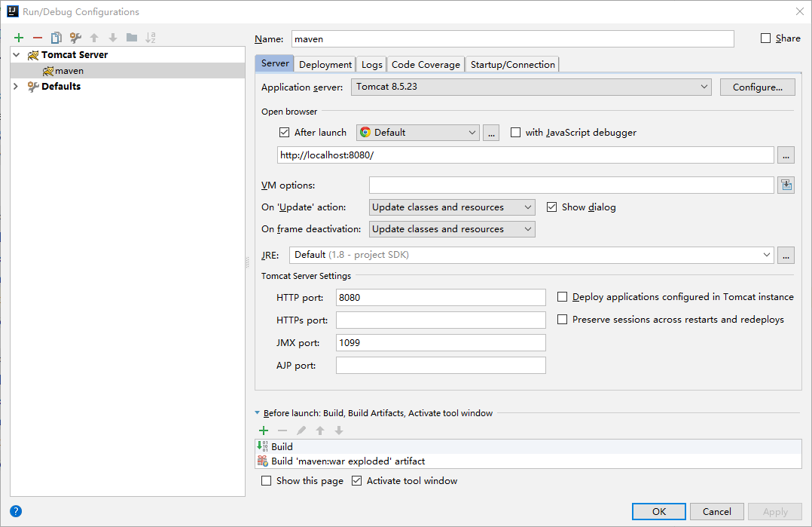
Task: Click the add before launch task icon
Action: (264, 430)
